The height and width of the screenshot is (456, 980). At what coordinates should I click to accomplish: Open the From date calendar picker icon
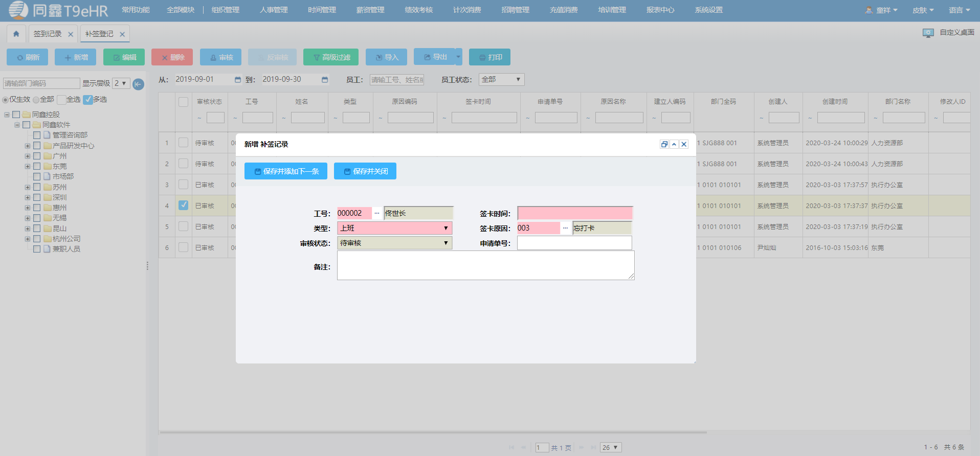[237, 80]
